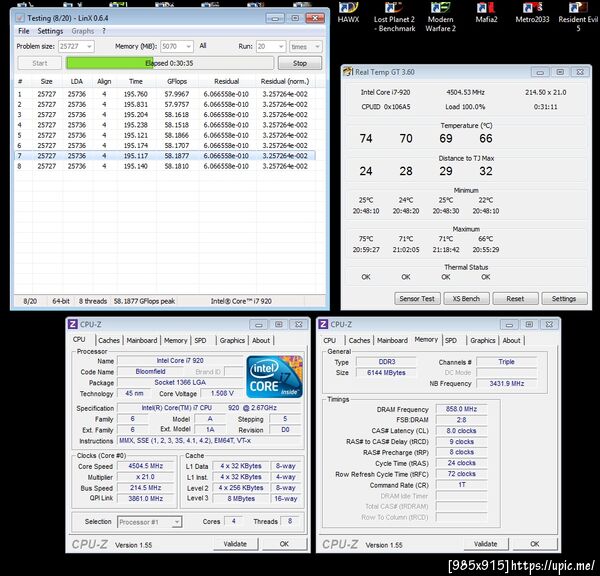Image resolution: width=600 pixels, height=576 pixels.
Task: Click OK in right CPU-Z memory window
Action: pyautogui.click(x=535, y=544)
